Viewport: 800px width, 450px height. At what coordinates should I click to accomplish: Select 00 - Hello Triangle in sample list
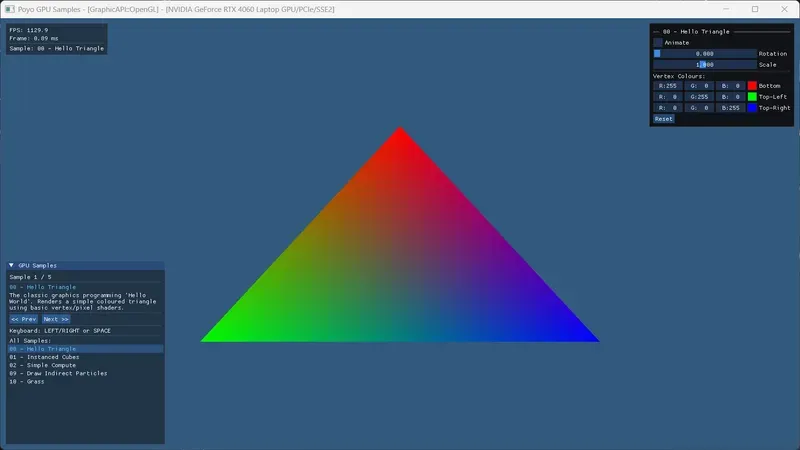pyautogui.click(x=85, y=349)
